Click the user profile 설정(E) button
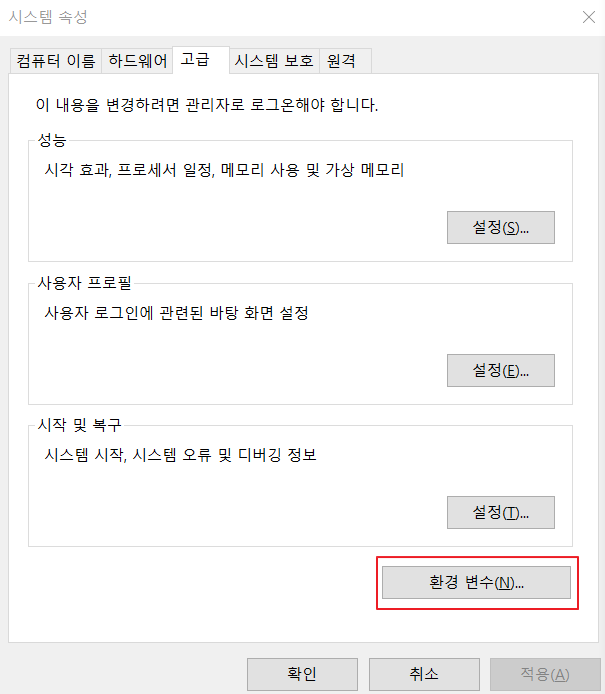The width and height of the screenshot is (605, 694). pos(501,370)
